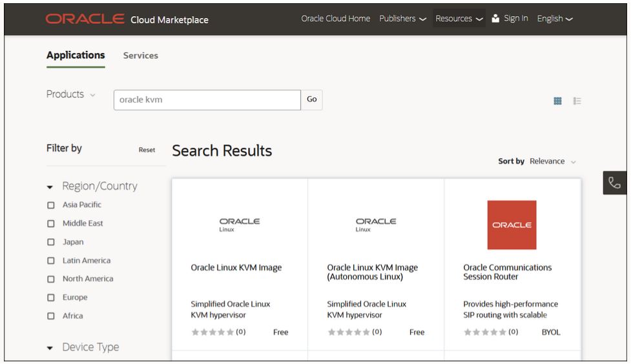Check the North America region filter
Viewport: 631px width, 364px height.
coord(51,279)
